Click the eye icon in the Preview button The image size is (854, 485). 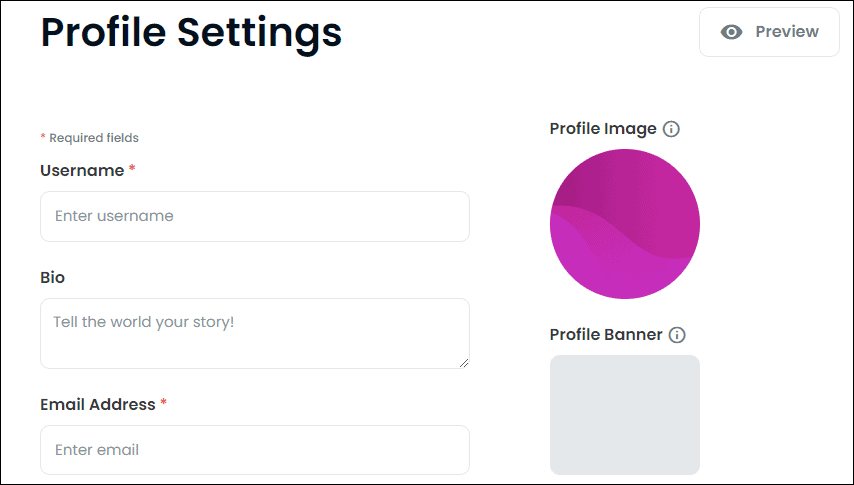coord(732,32)
